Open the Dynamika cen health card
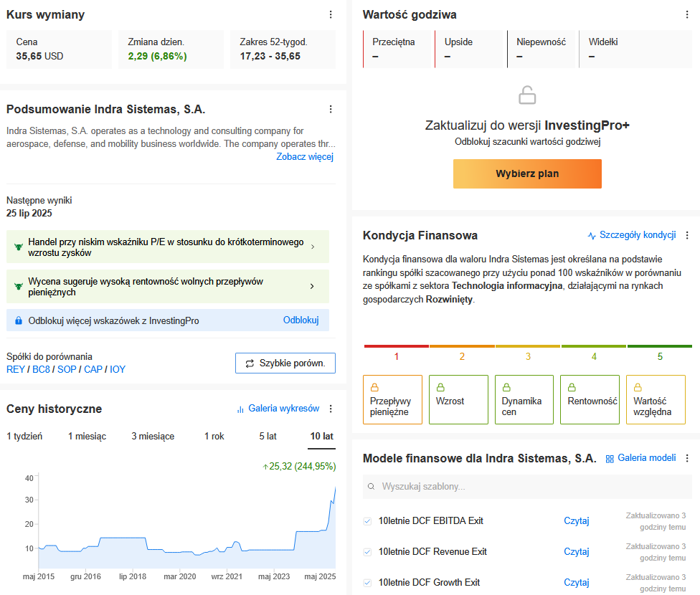 point(524,399)
